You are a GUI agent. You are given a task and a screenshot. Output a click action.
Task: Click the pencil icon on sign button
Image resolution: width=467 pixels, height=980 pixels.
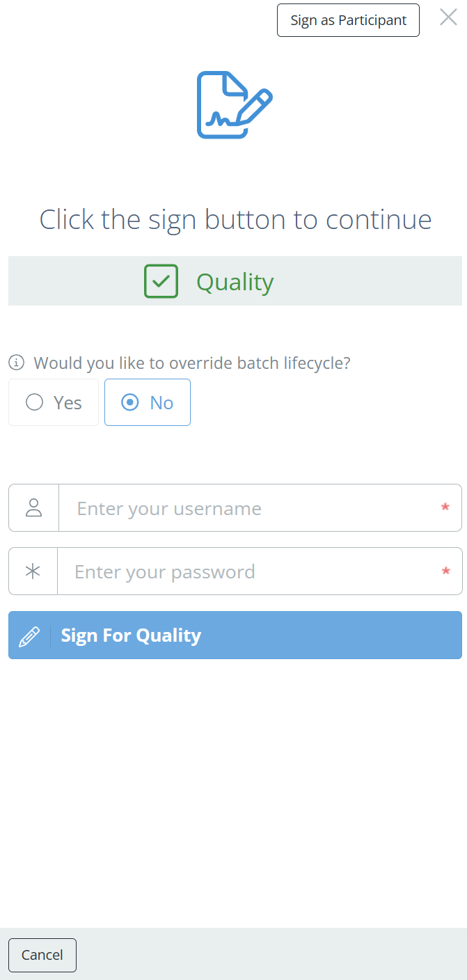(x=29, y=635)
